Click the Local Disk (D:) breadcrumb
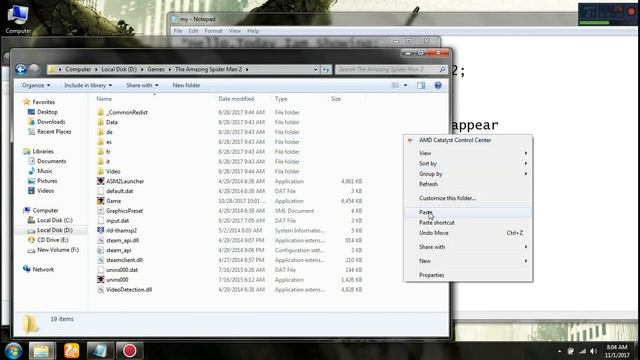Viewport: 640px width, 360px height. [x=119, y=69]
